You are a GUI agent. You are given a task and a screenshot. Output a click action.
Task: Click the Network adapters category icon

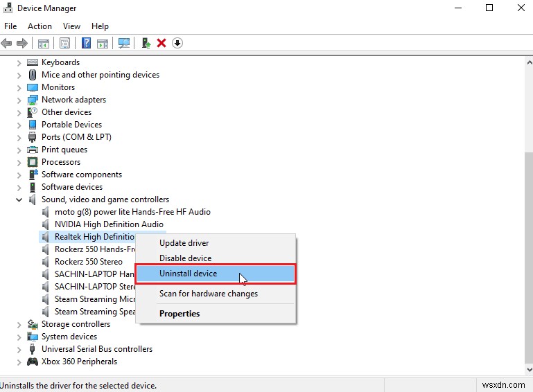33,100
